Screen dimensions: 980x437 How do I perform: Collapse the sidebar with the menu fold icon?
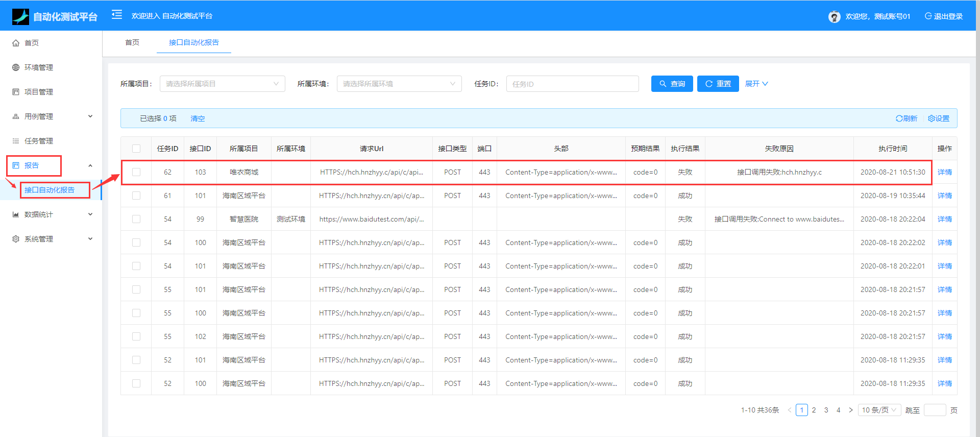[x=117, y=14]
